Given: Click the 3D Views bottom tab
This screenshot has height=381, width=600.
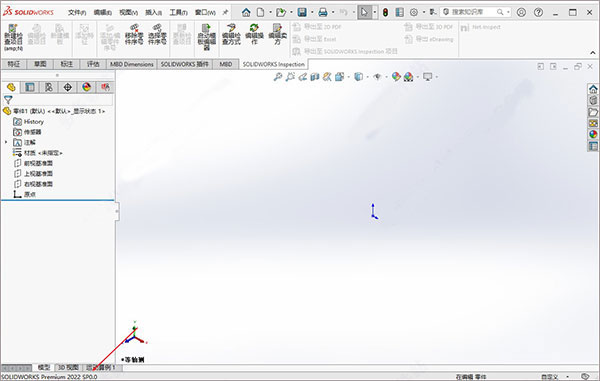Looking at the screenshot, I should tap(68, 368).
